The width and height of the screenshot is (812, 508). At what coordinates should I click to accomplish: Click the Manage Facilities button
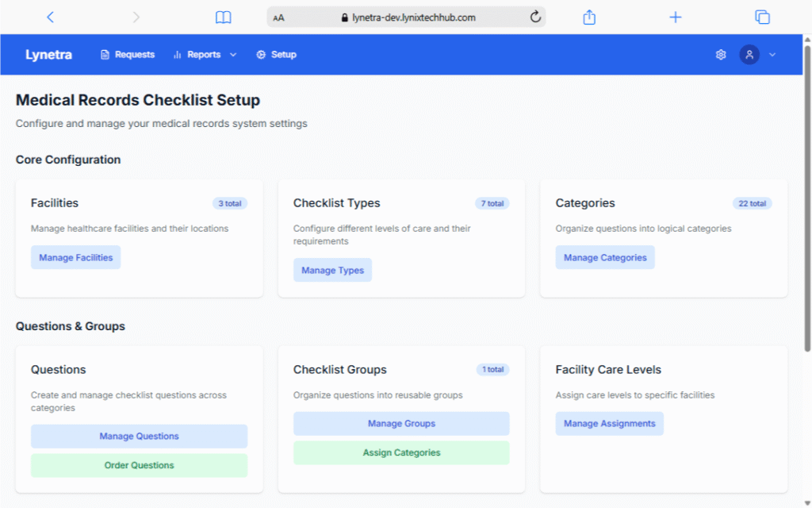click(76, 257)
